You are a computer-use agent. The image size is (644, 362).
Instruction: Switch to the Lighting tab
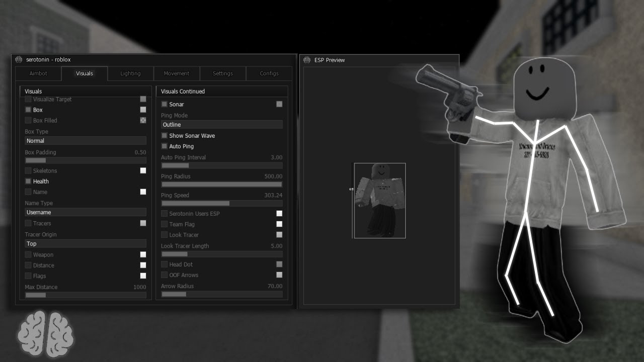click(130, 73)
